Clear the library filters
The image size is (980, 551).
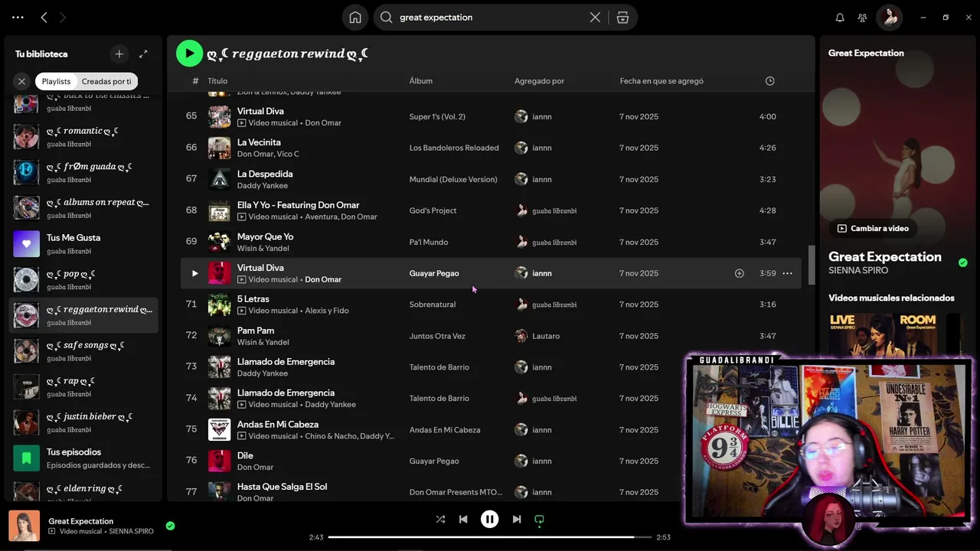21,81
